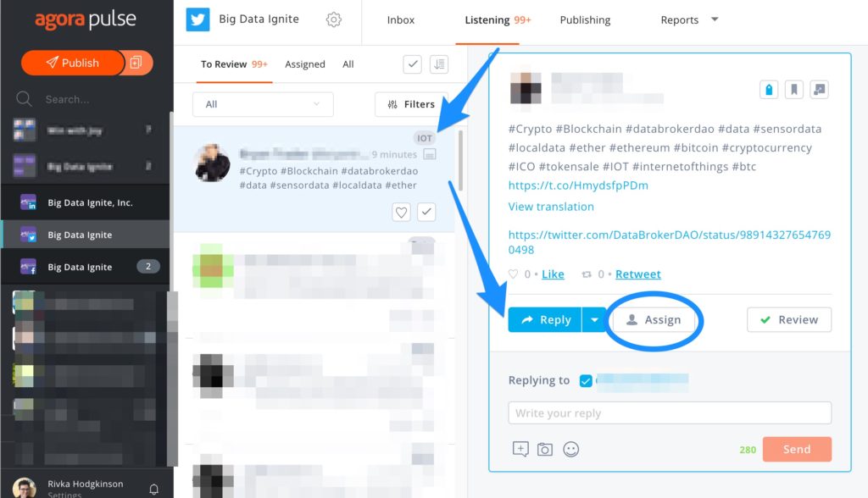Open the All filter dropdown
868x498 pixels.
tap(263, 104)
